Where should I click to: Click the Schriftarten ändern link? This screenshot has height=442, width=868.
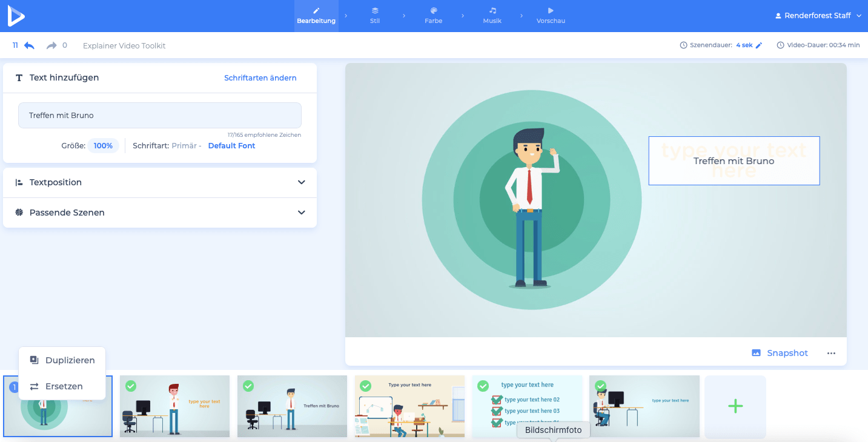coord(260,78)
